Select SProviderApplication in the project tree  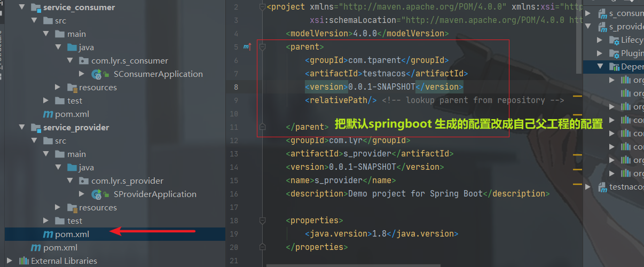click(x=155, y=194)
